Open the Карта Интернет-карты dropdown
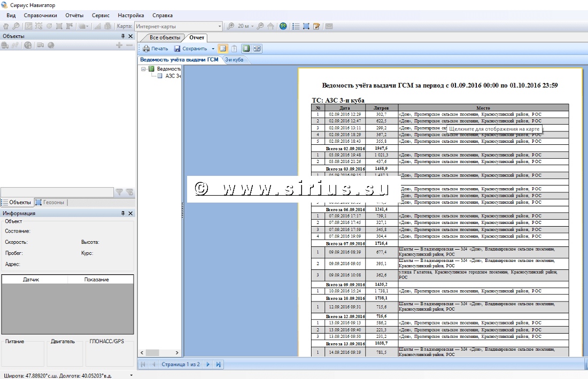 coord(219,26)
